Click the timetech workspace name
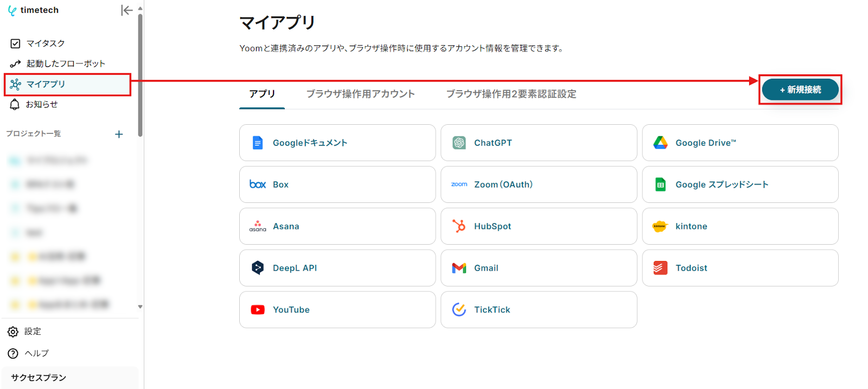The width and height of the screenshot is (868, 389). [40, 10]
